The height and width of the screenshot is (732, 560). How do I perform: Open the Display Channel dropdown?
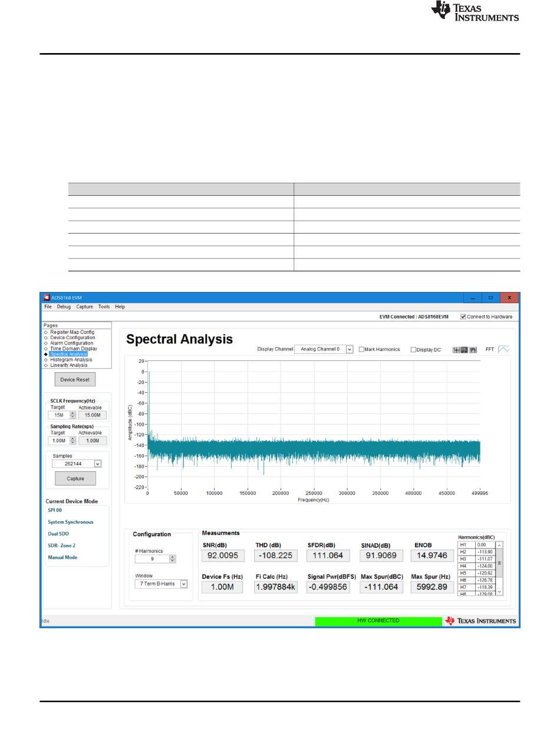324,349
